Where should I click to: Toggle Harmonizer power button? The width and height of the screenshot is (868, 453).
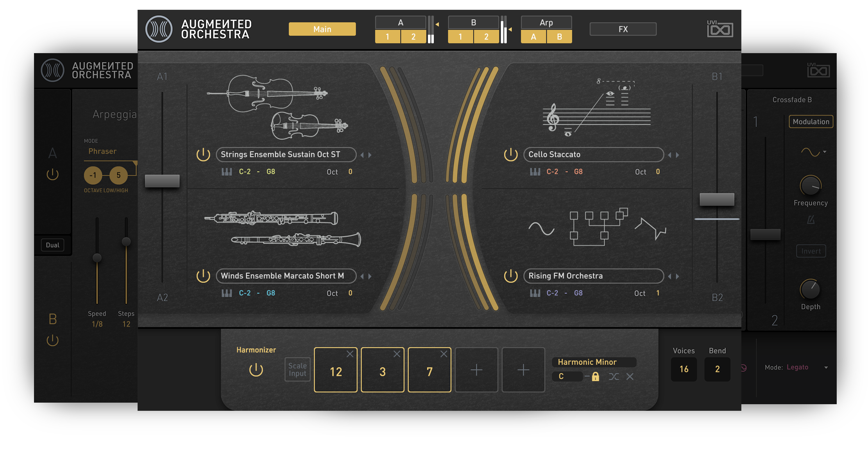(x=256, y=369)
